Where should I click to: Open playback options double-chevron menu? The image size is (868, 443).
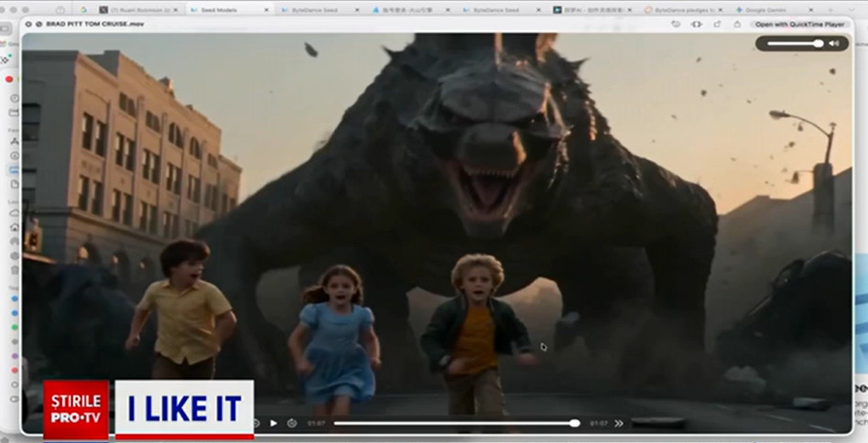tap(619, 423)
